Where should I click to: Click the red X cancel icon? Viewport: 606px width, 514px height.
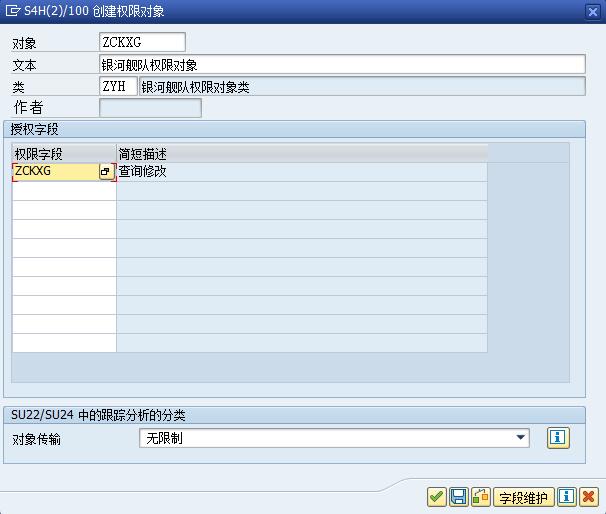pos(589,497)
